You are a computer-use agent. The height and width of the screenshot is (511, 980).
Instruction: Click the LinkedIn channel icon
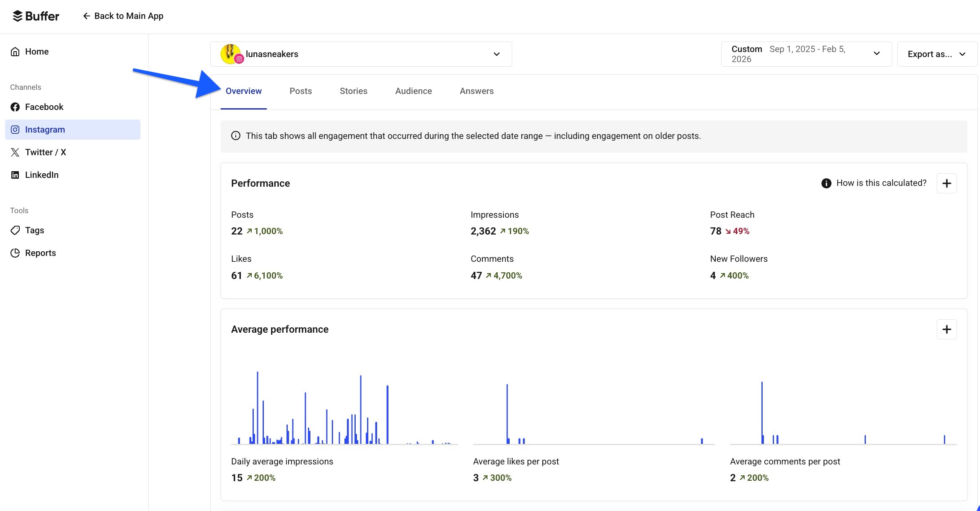tap(15, 175)
